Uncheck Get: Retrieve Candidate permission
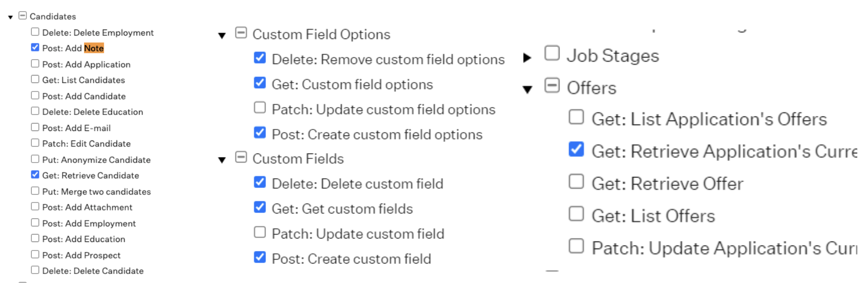 [35, 174]
